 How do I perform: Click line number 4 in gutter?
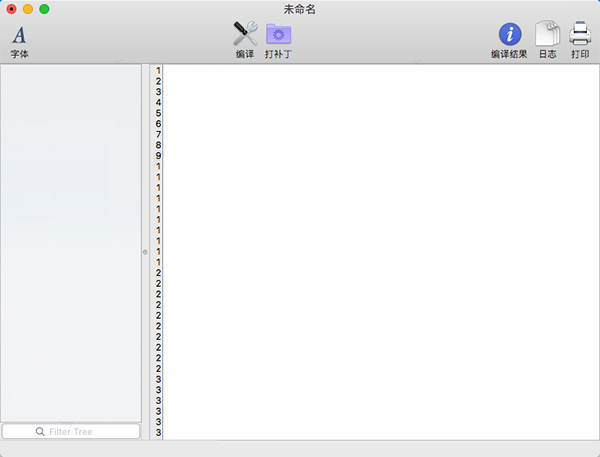(x=158, y=103)
